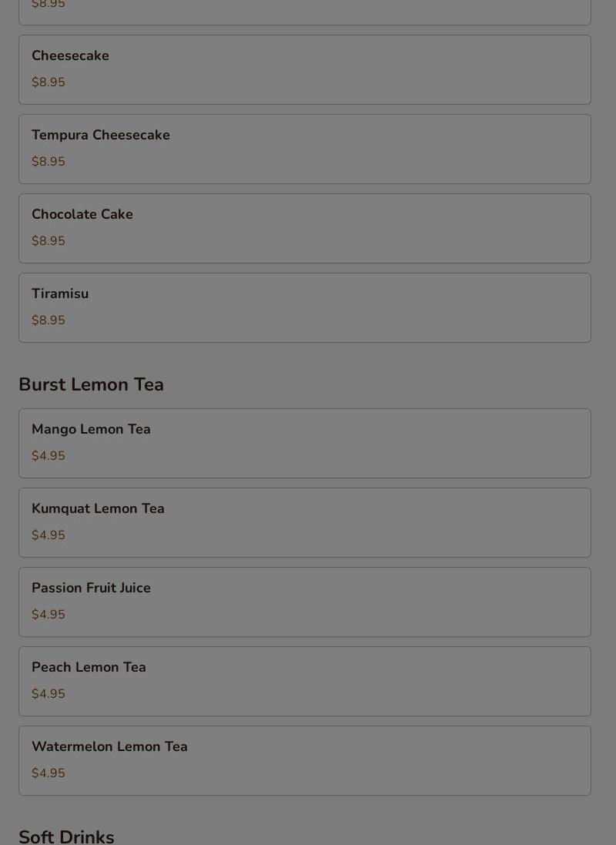This screenshot has height=845, width=616.
Task: Choose Watermelon Lemon Tea
Action: (x=304, y=760)
